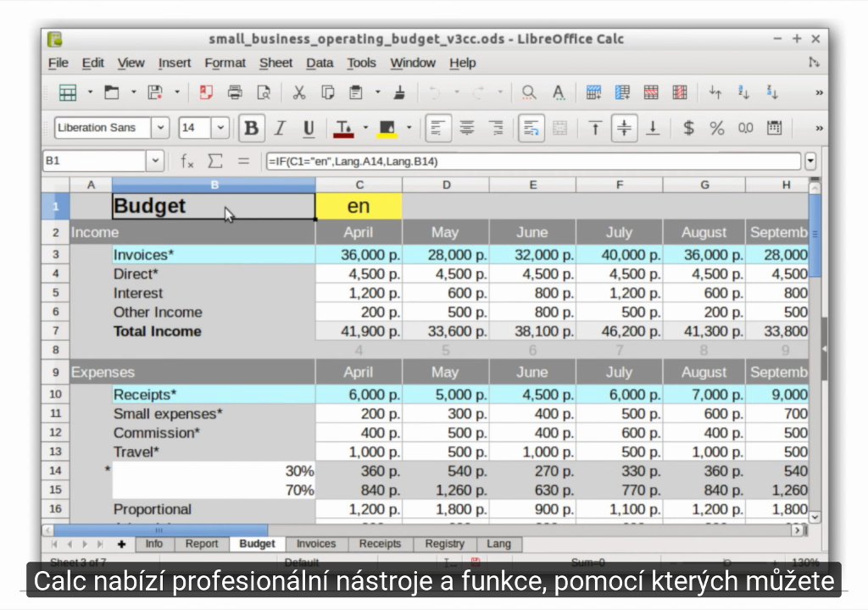This screenshot has width=868, height=610.
Task: Click the Copy icon
Action: click(x=328, y=92)
